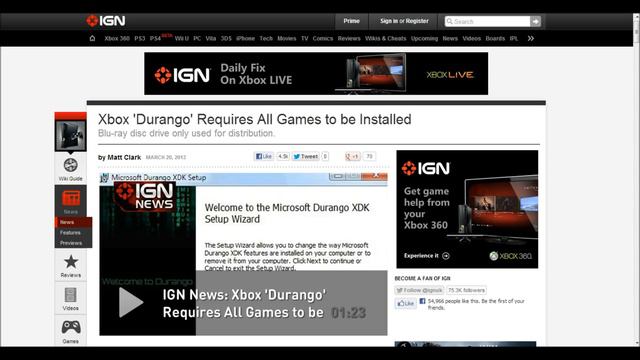The width and height of the screenshot is (640, 360).
Task: Open PC navigation item
Action: pyautogui.click(x=197, y=38)
